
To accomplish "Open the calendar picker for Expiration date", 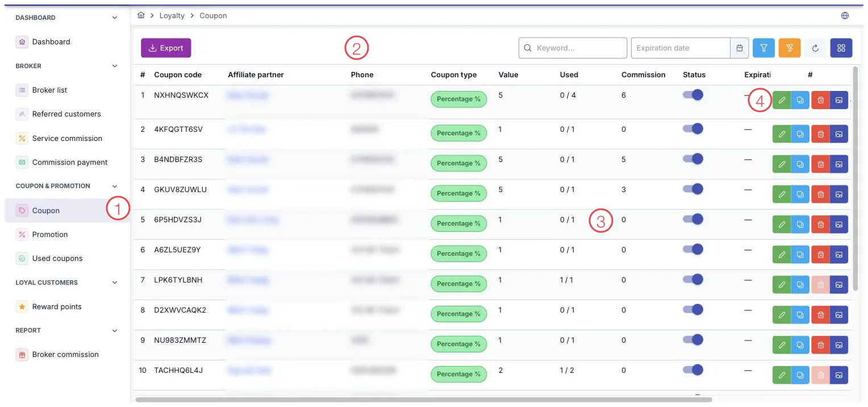I will pos(740,48).
